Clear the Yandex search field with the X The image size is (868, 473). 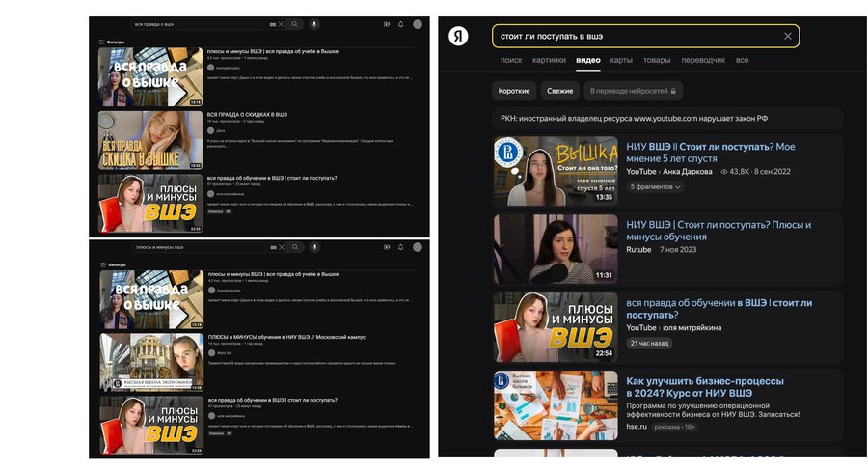(x=787, y=36)
